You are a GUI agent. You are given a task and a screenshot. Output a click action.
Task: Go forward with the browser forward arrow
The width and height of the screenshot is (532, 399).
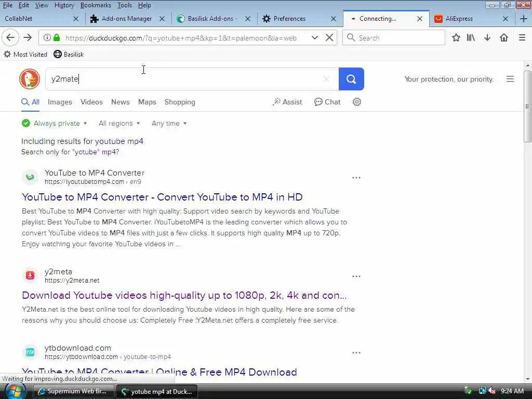[x=28, y=37]
